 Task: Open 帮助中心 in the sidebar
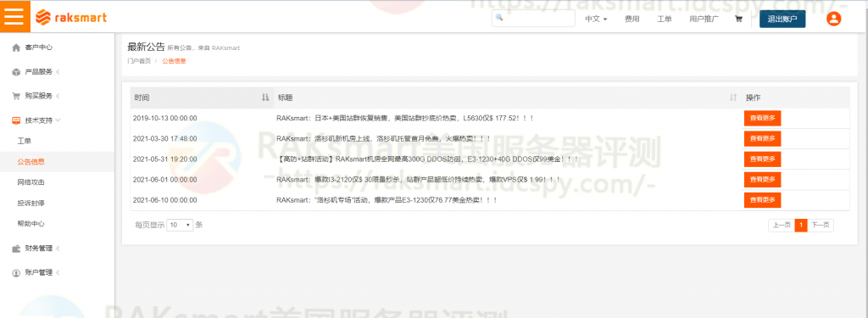[x=31, y=224]
